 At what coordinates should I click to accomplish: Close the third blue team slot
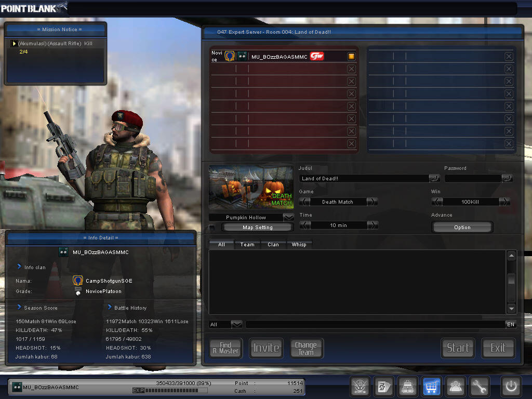point(509,82)
